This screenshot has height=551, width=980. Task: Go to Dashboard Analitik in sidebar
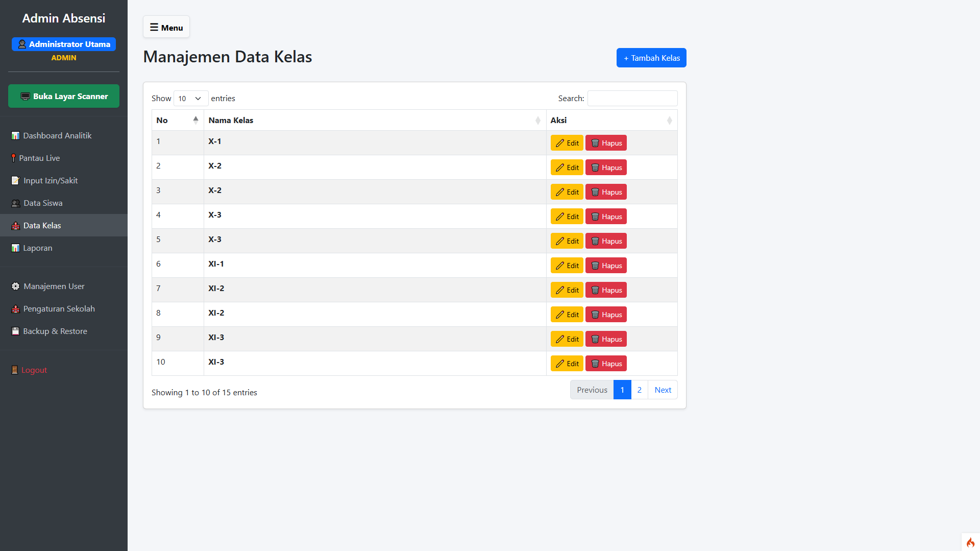57,135
